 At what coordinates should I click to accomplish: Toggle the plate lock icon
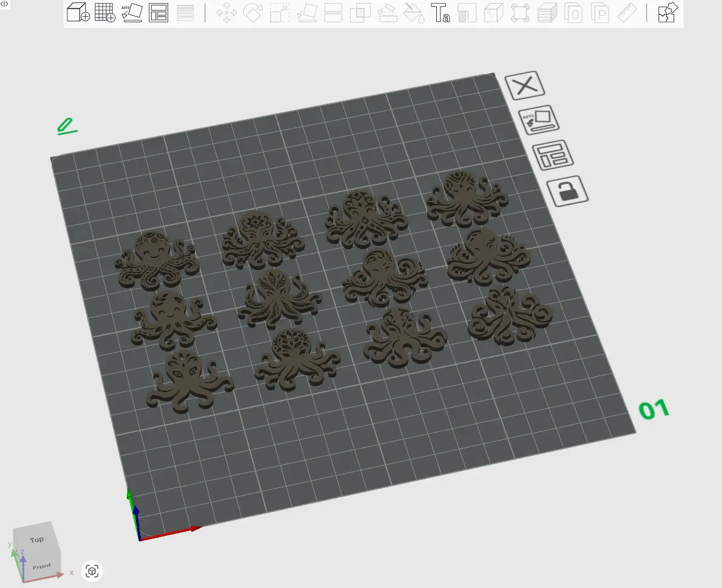[567, 191]
